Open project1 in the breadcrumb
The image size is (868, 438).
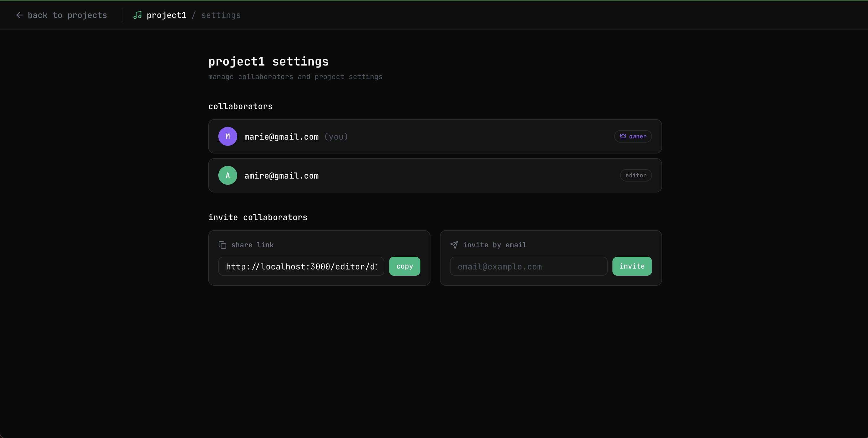pyautogui.click(x=166, y=15)
